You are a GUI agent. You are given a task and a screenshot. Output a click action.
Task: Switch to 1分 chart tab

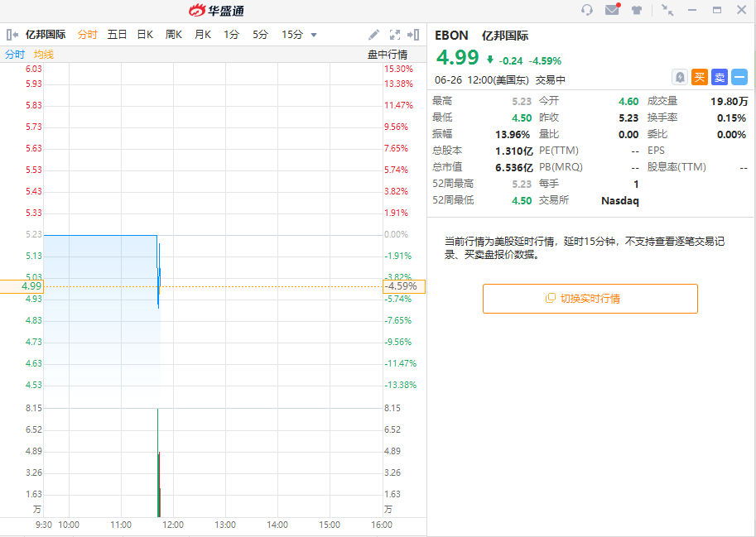(x=231, y=35)
